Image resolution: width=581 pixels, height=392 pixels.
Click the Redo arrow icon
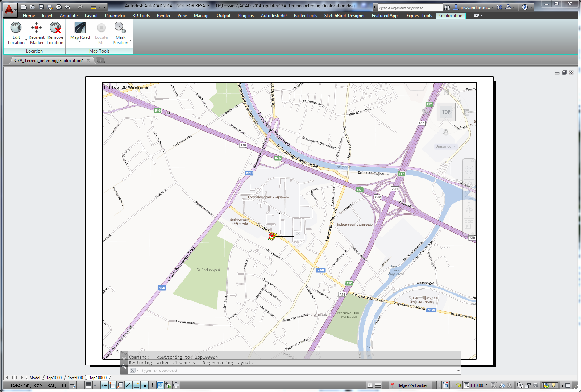(80, 7)
